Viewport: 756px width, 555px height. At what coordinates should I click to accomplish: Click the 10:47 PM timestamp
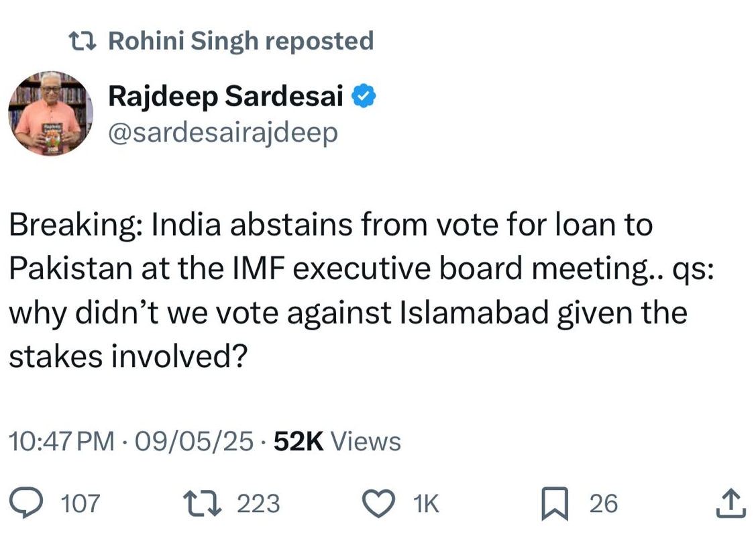[x=61, y=442]
